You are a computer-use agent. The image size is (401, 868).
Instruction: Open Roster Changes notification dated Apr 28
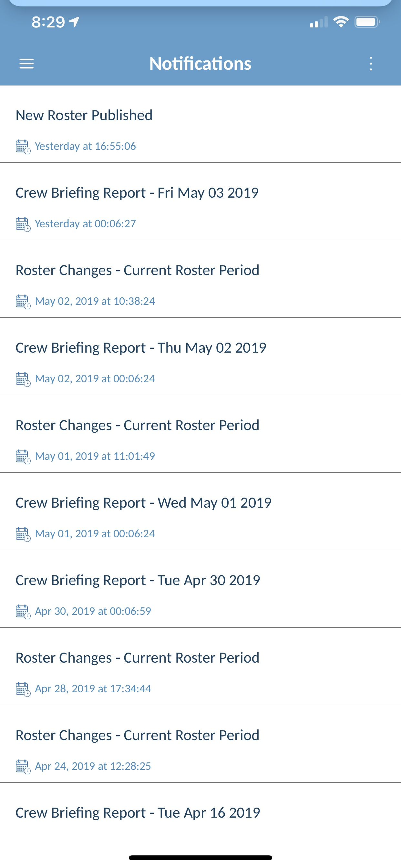[200, 666]
